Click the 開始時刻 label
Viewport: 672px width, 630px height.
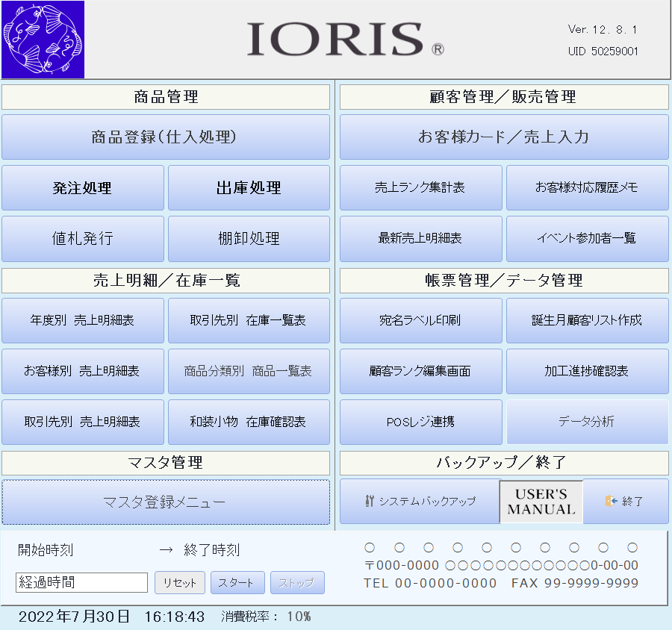pos(46,550)
